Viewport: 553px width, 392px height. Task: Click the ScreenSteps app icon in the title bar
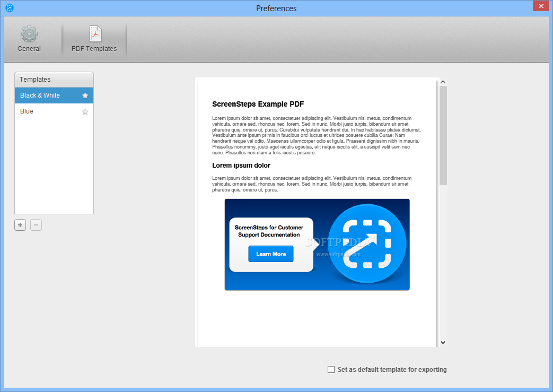click(10, 8)
